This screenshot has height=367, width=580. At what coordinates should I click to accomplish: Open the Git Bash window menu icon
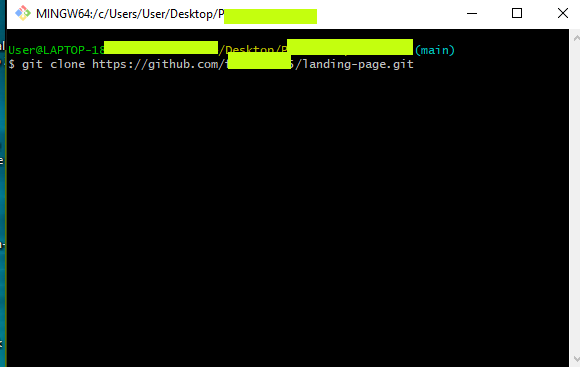pyautogui.click(x=23, y=13)
